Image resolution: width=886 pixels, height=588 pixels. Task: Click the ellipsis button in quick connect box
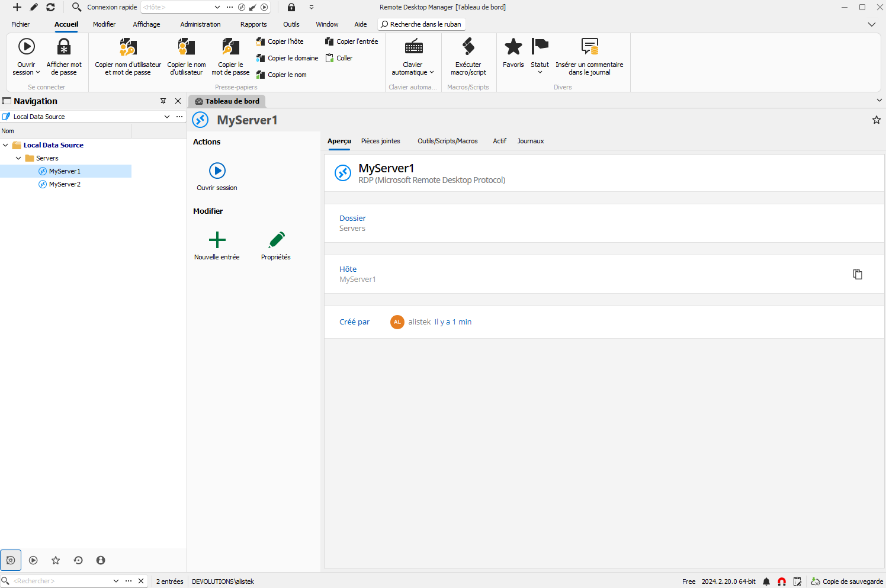coord(230,7)
